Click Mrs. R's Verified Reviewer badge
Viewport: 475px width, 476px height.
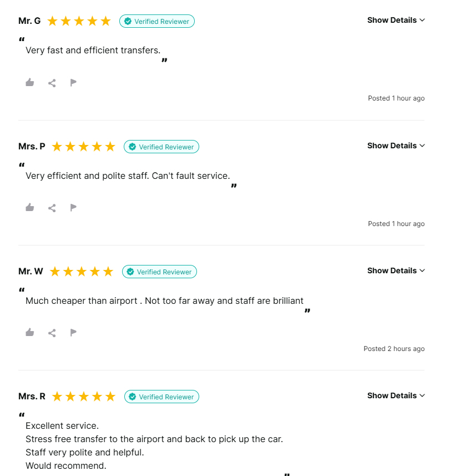pyautogui.click(x=161, y=397)
